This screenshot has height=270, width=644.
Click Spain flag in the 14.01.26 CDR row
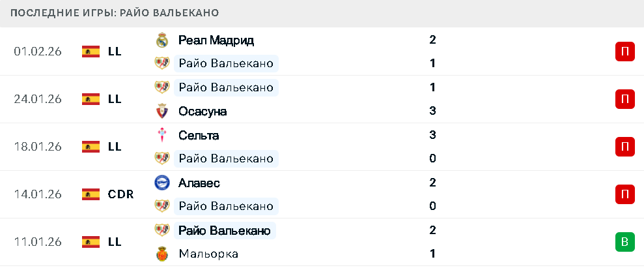click(x=91, y=194)
